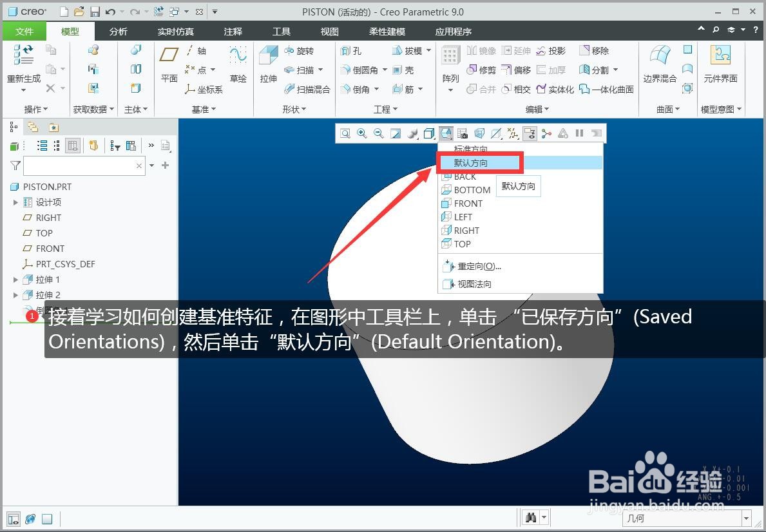This screenshot has height=532, width=766.
Task: Toggle the tree columns display button
Action: (x=72, y=146)
